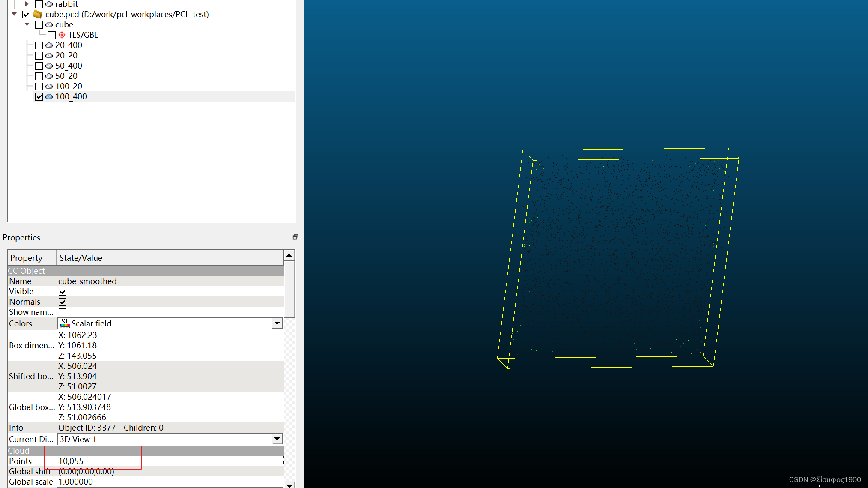
Task: Click the cloud icon beside rabbit
Action: coord(49,4)
